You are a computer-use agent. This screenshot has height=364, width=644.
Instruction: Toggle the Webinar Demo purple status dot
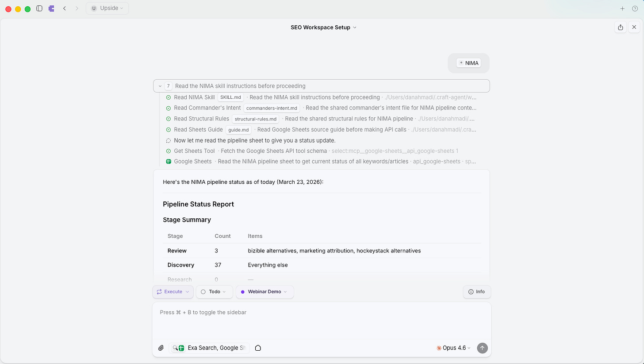click(242, 292)
